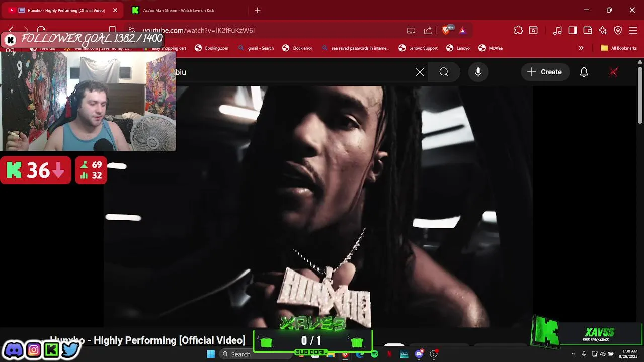Viewport: 644px width, 362px height.
Task: Reload the page
Action: coord(41,30)
